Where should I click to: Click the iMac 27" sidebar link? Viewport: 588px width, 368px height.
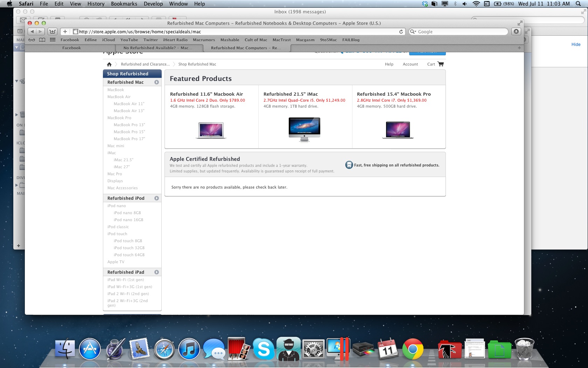[121, 167]
